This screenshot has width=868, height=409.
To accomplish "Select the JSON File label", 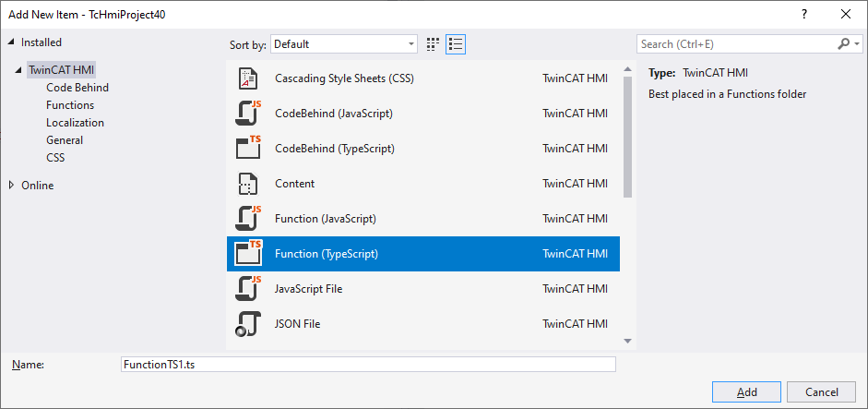I will point(297,324).
